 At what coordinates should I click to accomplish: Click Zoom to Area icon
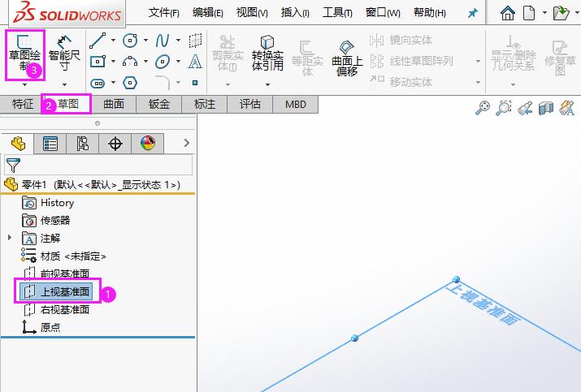(x=504, y=108)
